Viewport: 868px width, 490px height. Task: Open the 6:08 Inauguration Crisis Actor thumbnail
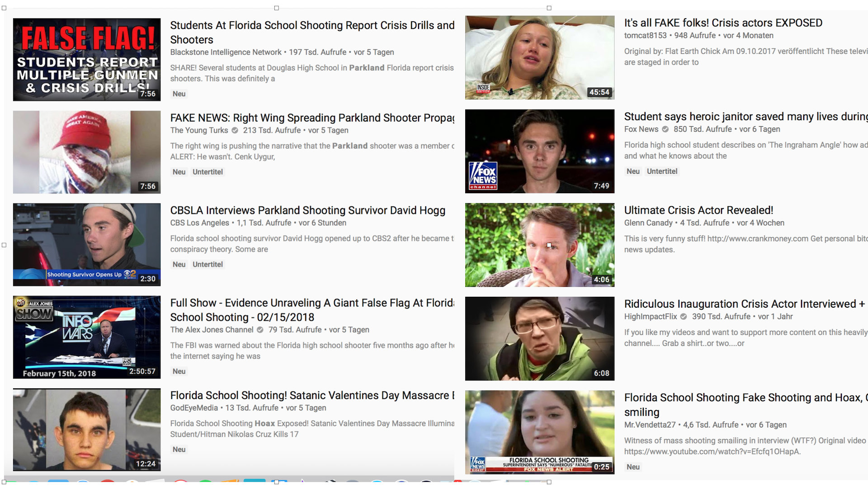540,338
